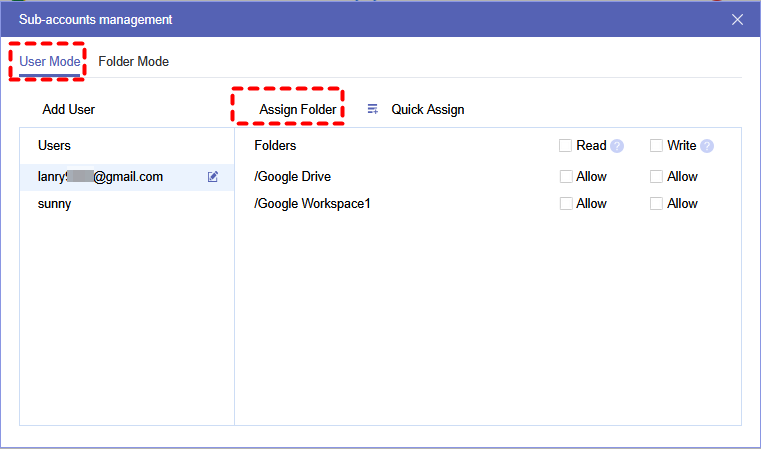Switch to the User Mode tab
Screen dimensions: 761x449
tap(49, 62)
